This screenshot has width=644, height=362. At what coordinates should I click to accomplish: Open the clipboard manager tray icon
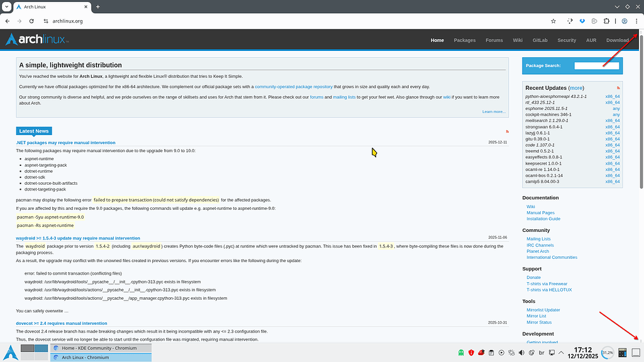[x=492, y=352]
